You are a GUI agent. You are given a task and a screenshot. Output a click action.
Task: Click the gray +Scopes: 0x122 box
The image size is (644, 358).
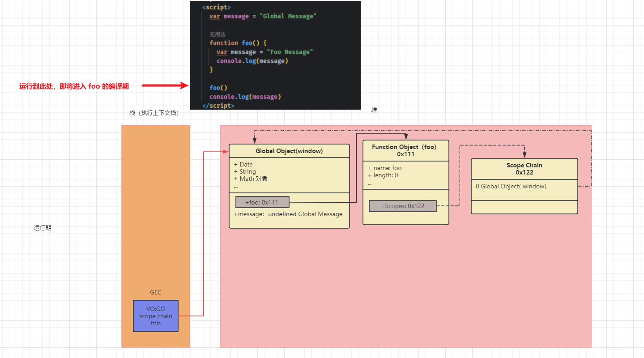[x=402, y=206]
